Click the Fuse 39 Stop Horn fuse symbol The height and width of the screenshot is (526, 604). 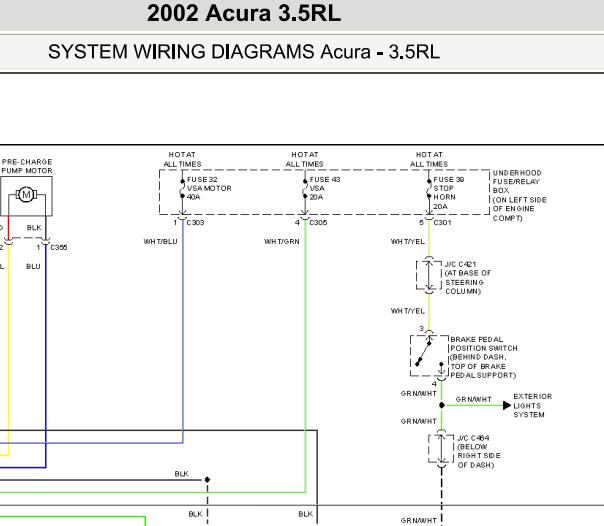tap(429, 188)
